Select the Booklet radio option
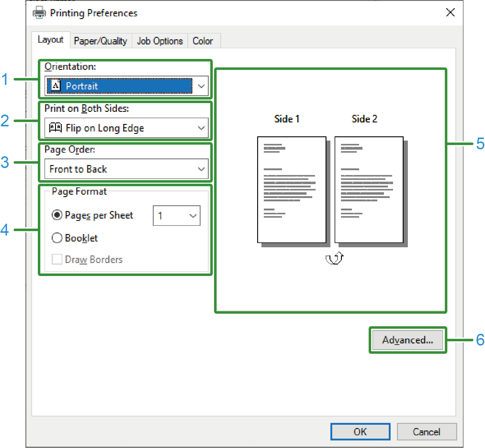Viewport: 485px width, 448px height. tap(57, 238)
